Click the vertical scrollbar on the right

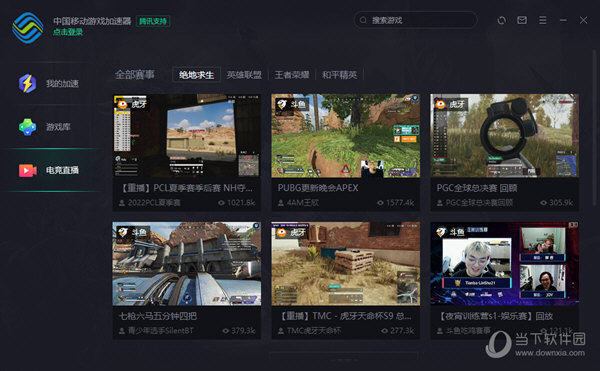pyautogui.click(x=594, y=128)
